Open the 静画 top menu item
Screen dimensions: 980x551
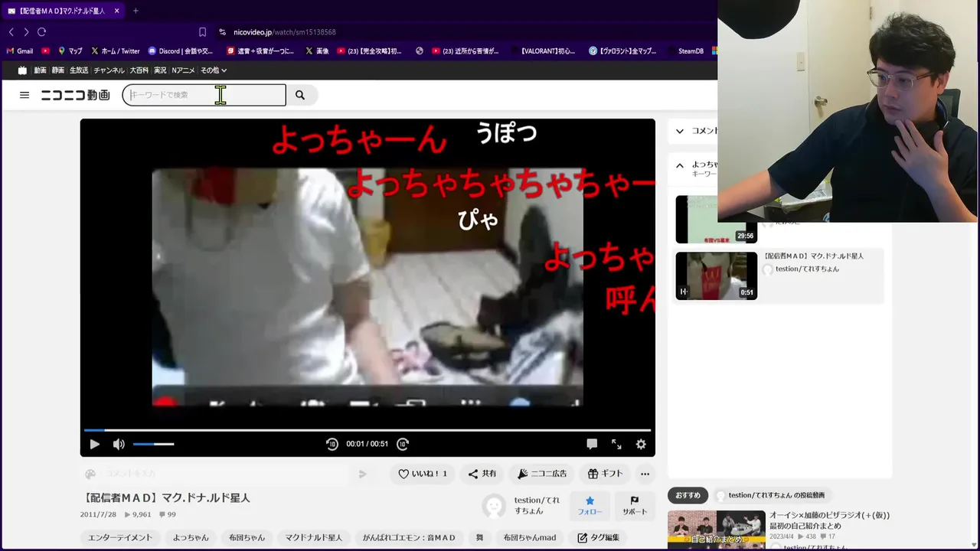point(57,70)
